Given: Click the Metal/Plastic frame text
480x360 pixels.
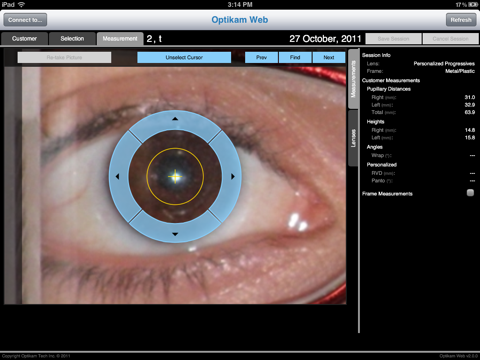Looking at the screenshot, I should point(460,71).
